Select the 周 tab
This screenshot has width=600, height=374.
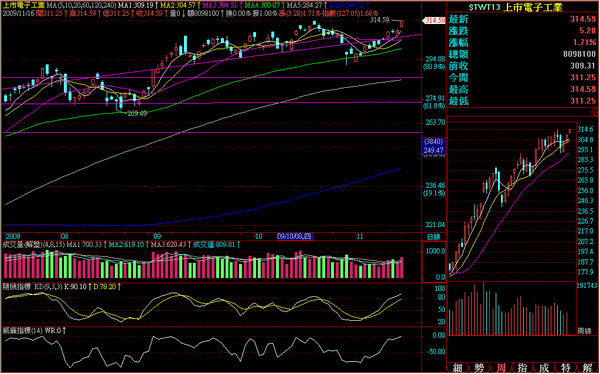[501, 368]
